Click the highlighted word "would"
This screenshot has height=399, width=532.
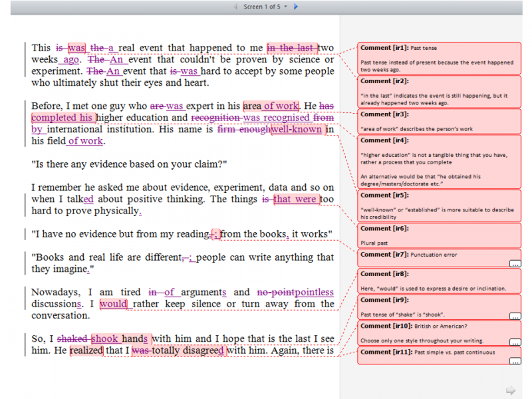point(114,304)
